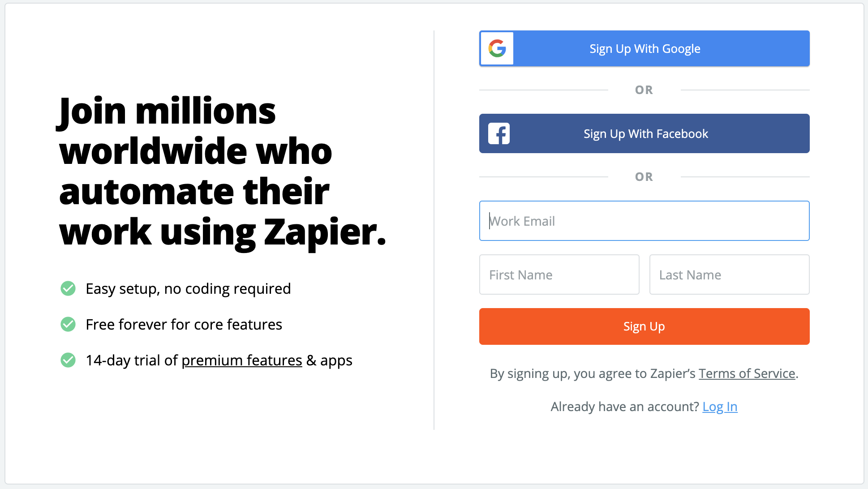Select Sign Up With Google
This screenshot has width=868, height=489.
[x=644, y=48]
